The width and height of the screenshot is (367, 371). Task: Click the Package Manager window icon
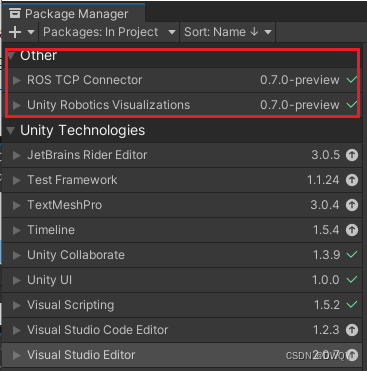click(x=15, y=14)
